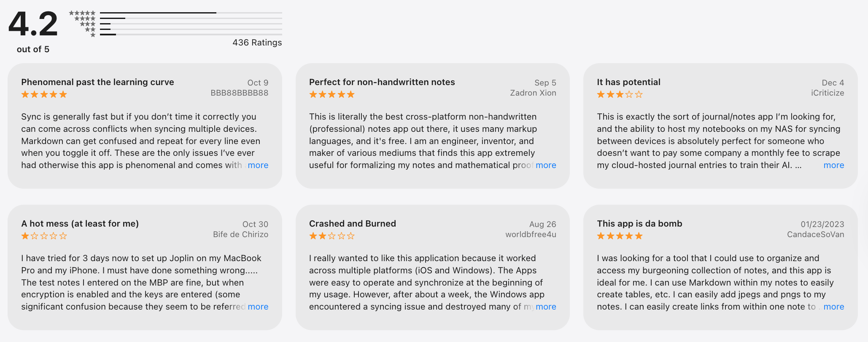The width and height of the screenshot is (868, 342).
Task: Click the large 4.2 average rating
Action: click(x=33, y=24)
